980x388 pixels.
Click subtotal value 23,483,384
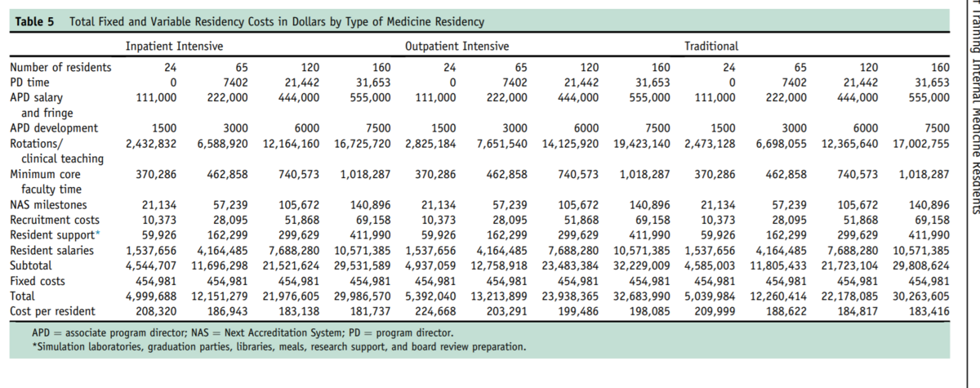coord(571,265)
